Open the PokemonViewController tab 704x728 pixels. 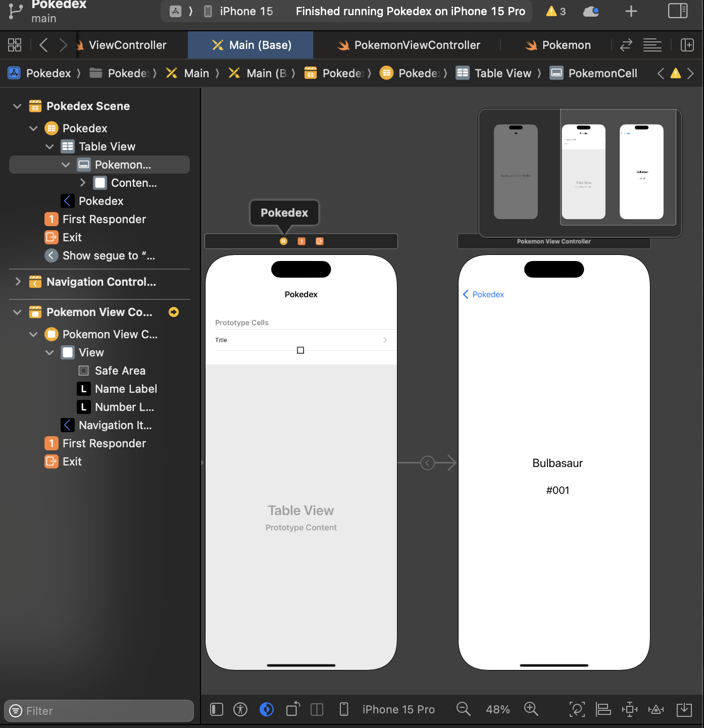(409, 45)
